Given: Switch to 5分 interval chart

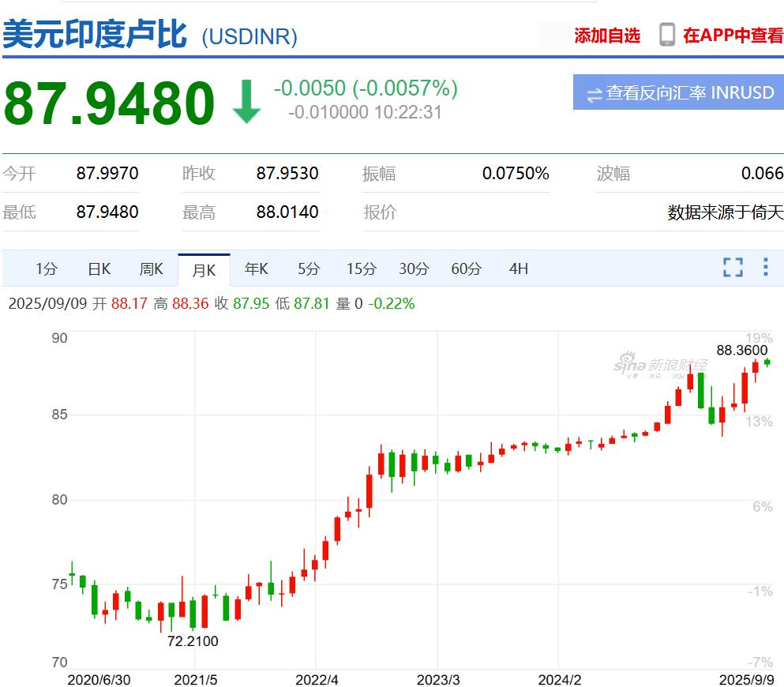Looking at the screenshot, I should tap(309, 269).
